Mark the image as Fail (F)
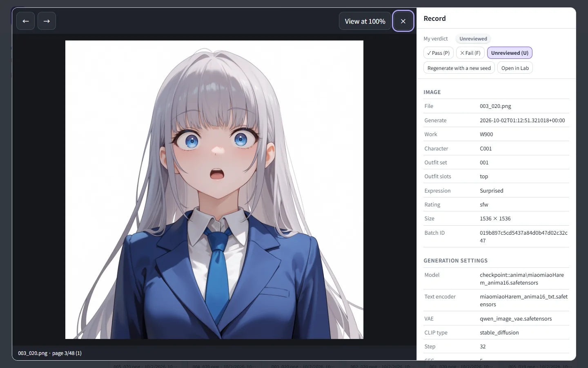 [x=470, y=53]
